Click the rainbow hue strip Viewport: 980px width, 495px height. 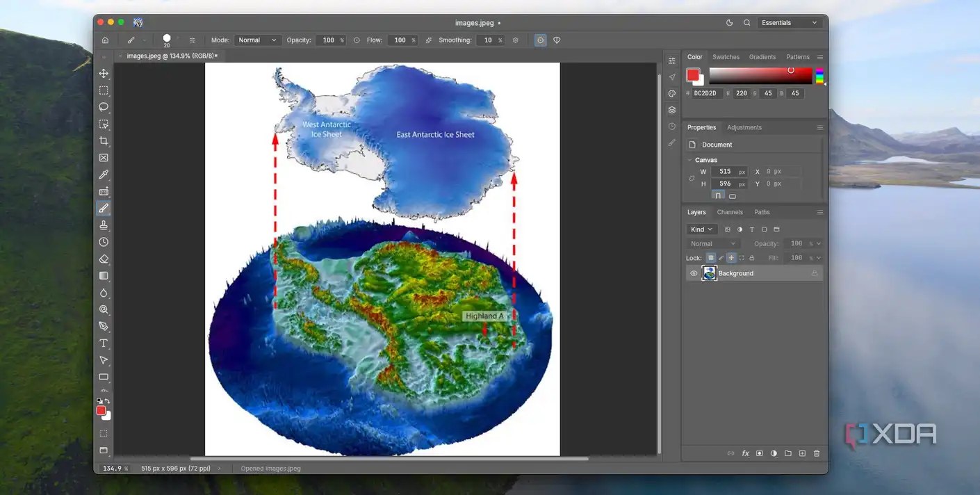point(819,76)
